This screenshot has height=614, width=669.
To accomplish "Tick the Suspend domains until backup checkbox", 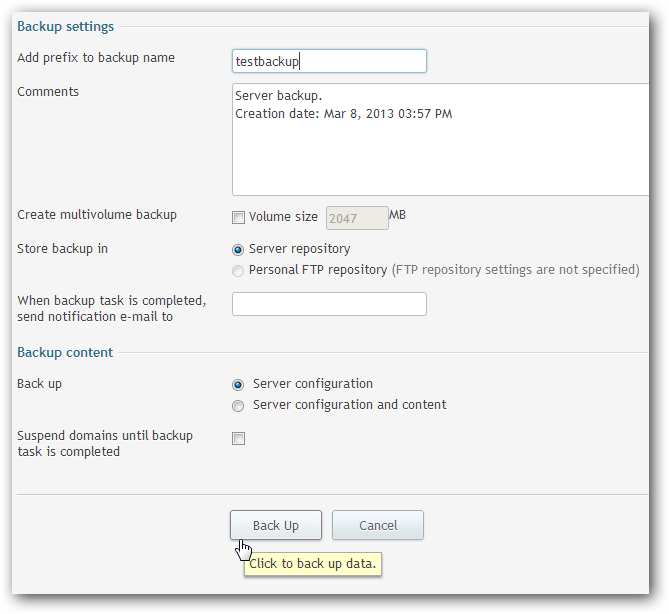I will [x=238, y=438].
